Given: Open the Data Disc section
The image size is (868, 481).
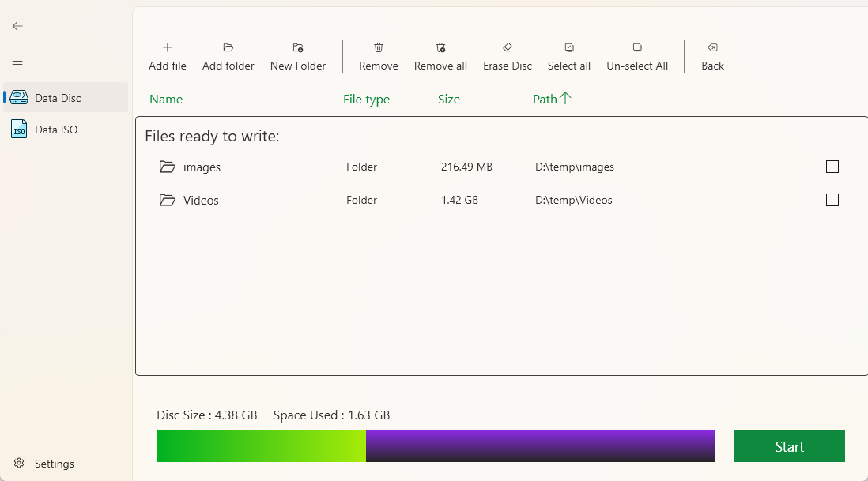Looking at the screenshot, I should click(x=57, y=98).
